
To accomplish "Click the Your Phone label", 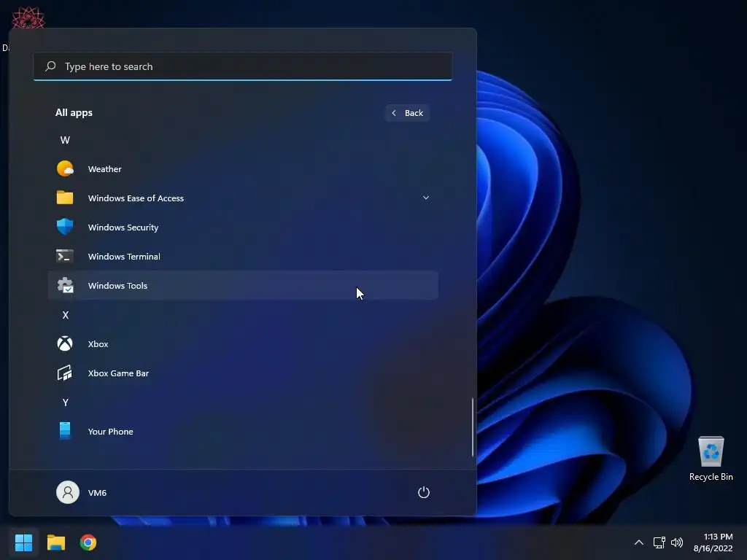I will [x=111, y=432].
